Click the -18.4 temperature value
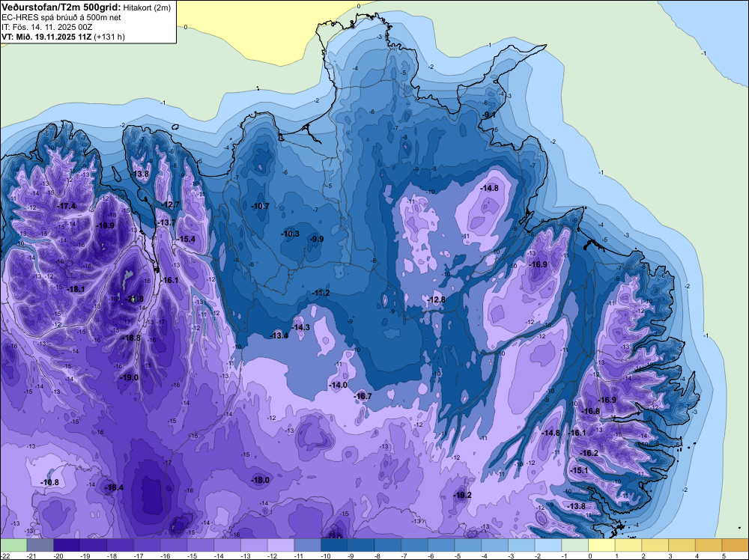Screen dimensions: 749x560 (114, 487)
